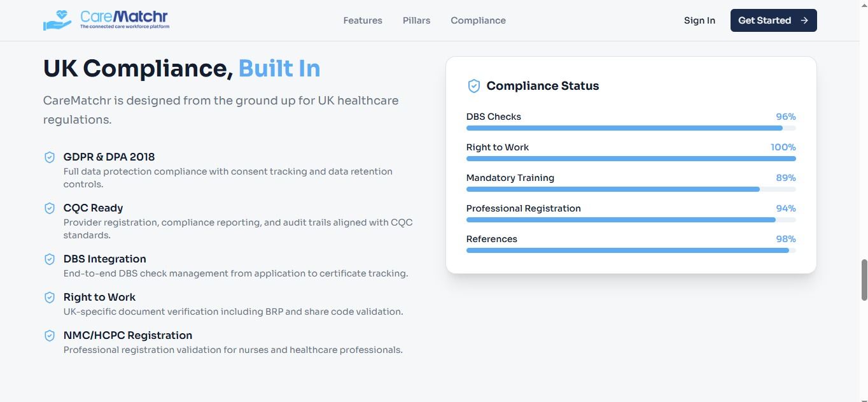The image size is (868, 402).
Task: Click the References progress bar
Action: (x=631, y=250)
